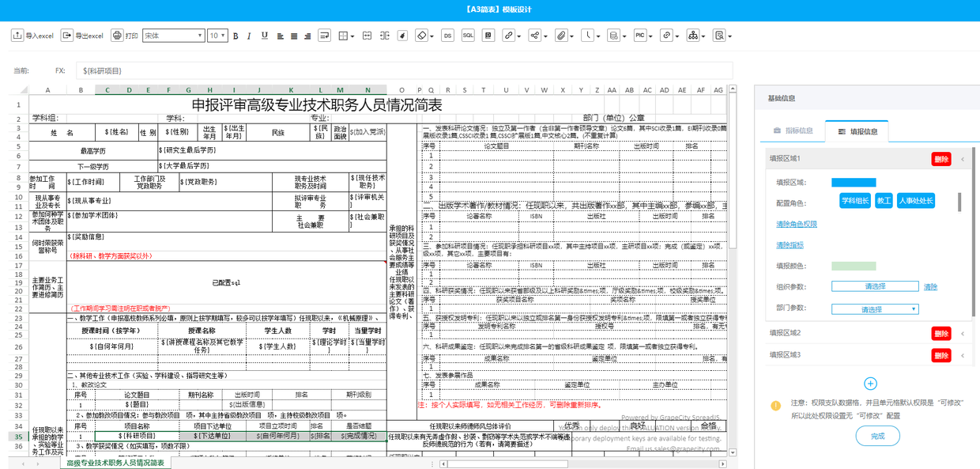The height and width of the screenshot is (469, 980).
Task: Click the 导入excel import icon
Action: click(x=17, y=36)
